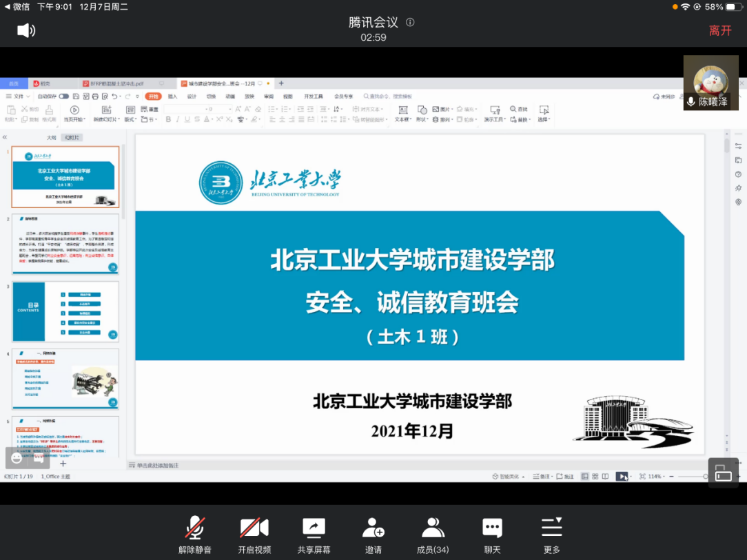This screenshot has height=560, width=747.
Task: Toggle the 自动保存 autosave switch
Action: click(x=63, y=96)
